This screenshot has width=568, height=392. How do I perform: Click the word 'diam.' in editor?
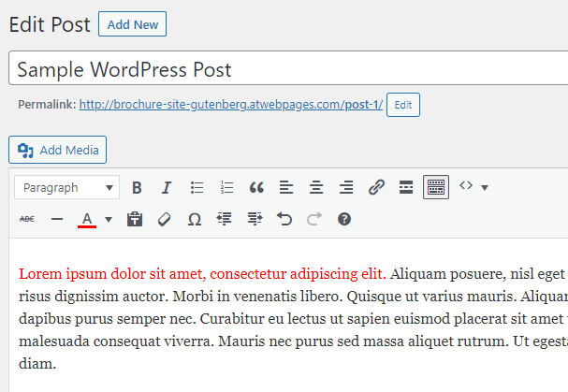tap(37, 363)
